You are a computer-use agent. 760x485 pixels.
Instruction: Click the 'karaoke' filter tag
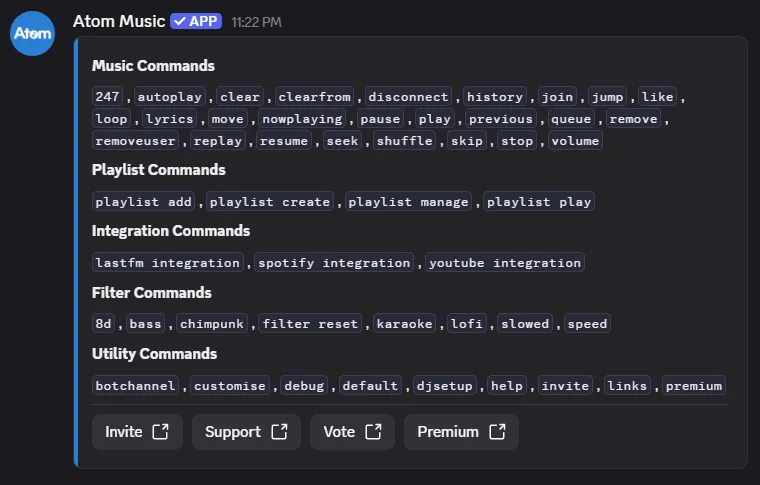pyautogui.click(x=405, y=324)
